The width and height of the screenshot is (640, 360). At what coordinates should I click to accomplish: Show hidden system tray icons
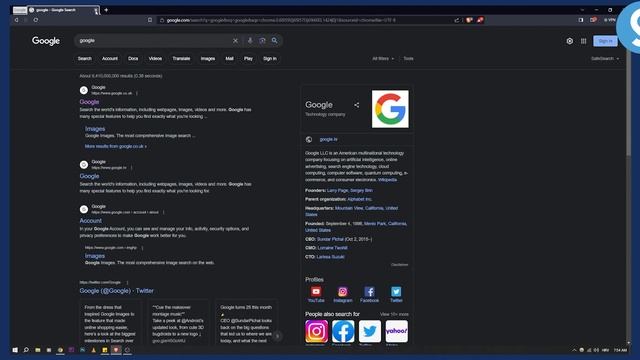pyautogui.click(x=574, y=350)
